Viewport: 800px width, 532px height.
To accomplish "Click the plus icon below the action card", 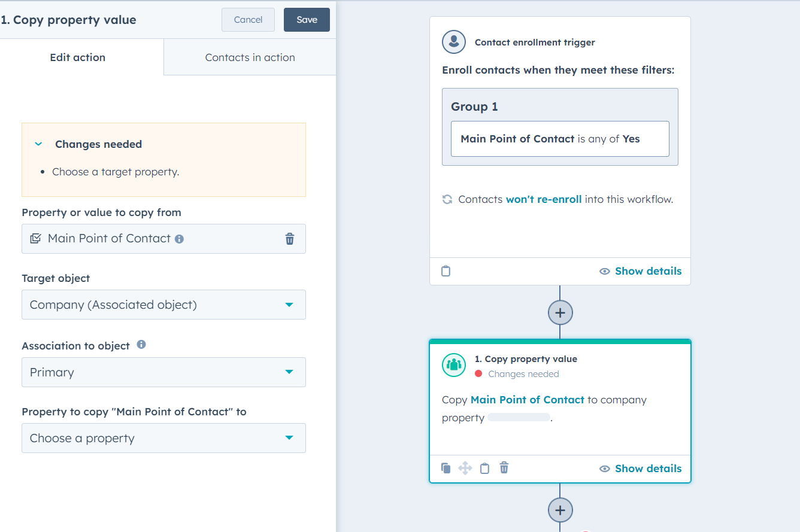I will point(560,510).
